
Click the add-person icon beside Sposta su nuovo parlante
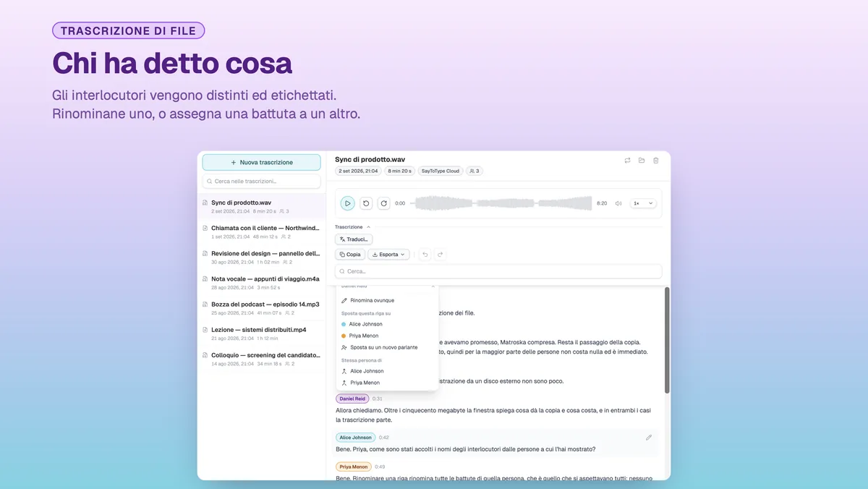(344, 347)
